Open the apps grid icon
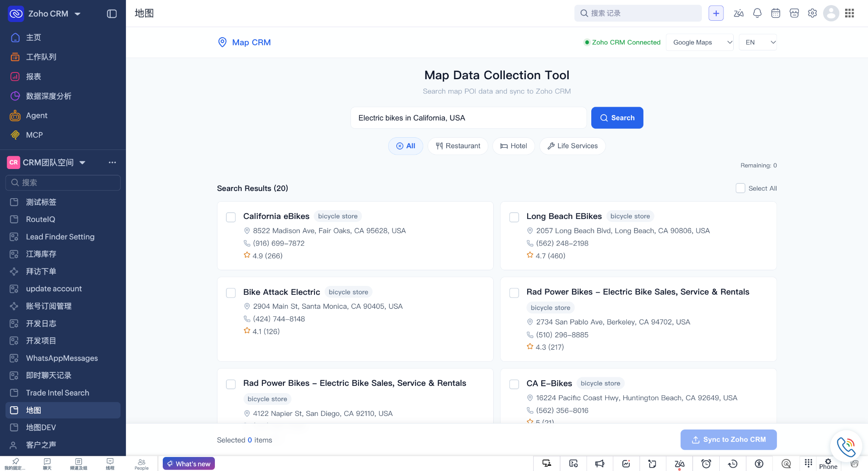 (849, 13)
